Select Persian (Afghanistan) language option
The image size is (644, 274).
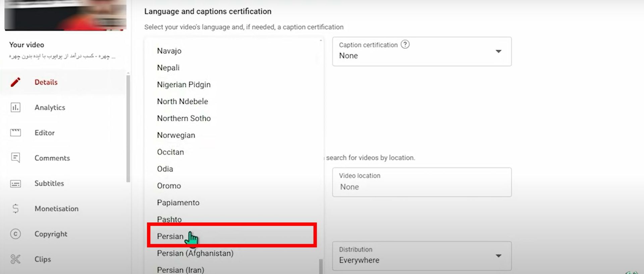pos(195,253)
